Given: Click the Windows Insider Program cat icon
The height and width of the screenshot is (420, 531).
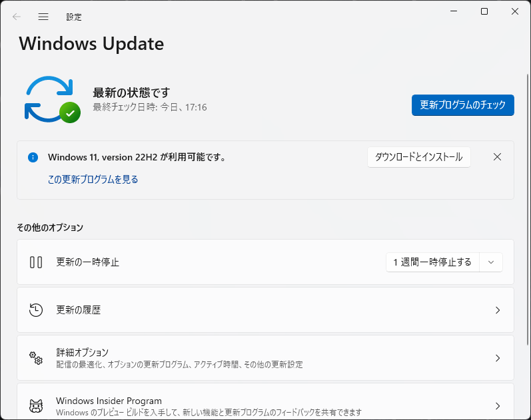Looking at the screenshot, I should 36,406.
